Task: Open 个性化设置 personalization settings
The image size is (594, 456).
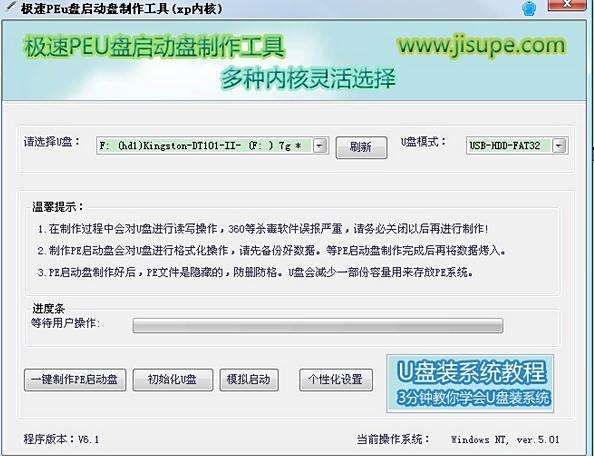Action: (x=336, y=379)
